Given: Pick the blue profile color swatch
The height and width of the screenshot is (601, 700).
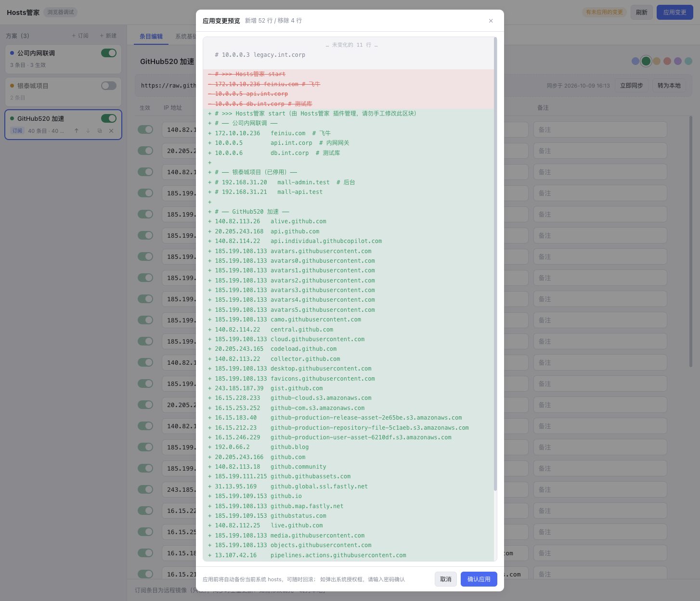Looking at the screenshot, I should click(635, 61).
